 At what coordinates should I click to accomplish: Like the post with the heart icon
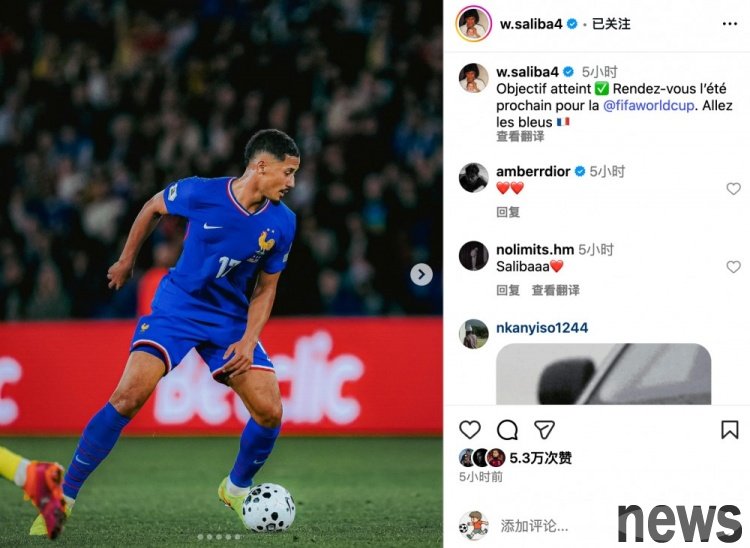point(470,429)
